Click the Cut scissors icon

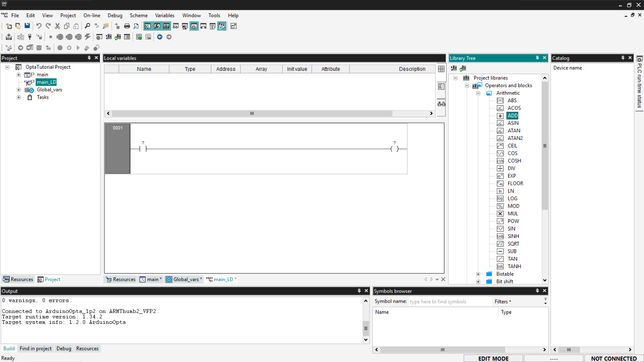pos(57,26)
